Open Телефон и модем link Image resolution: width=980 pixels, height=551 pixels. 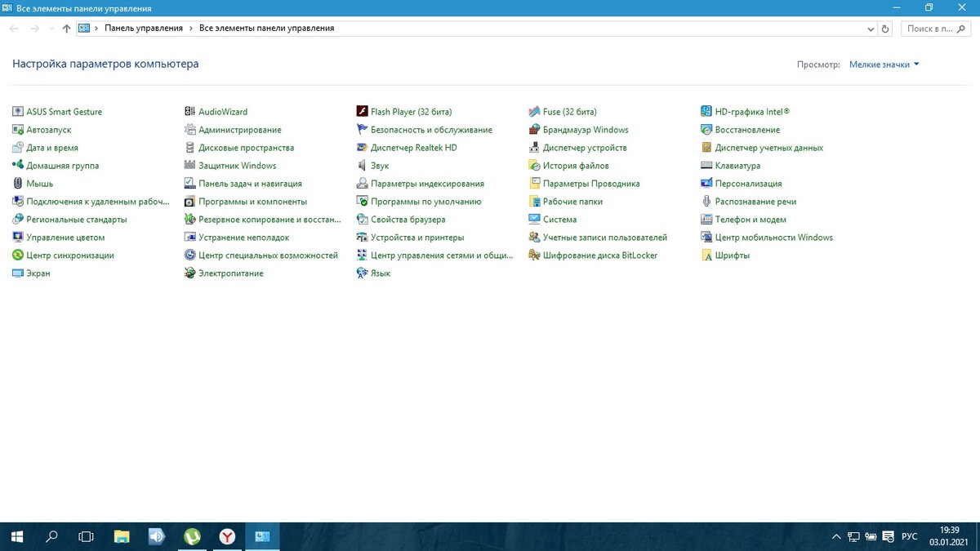(751, 220)
